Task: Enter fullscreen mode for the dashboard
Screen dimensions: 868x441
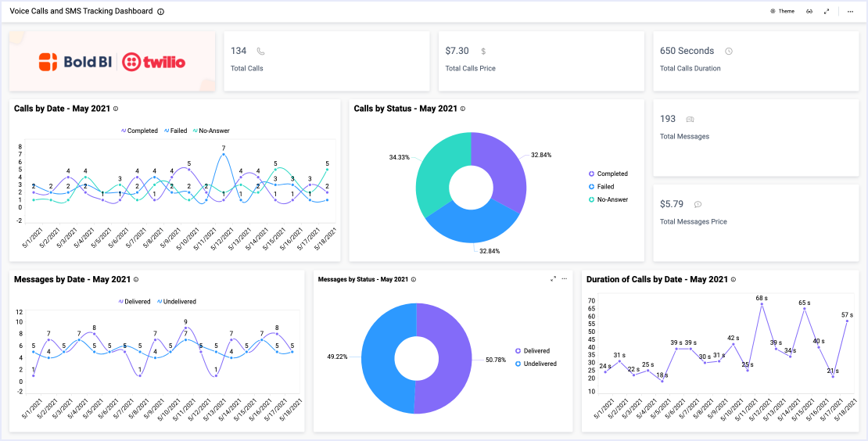Action: [x=827, y=12]
